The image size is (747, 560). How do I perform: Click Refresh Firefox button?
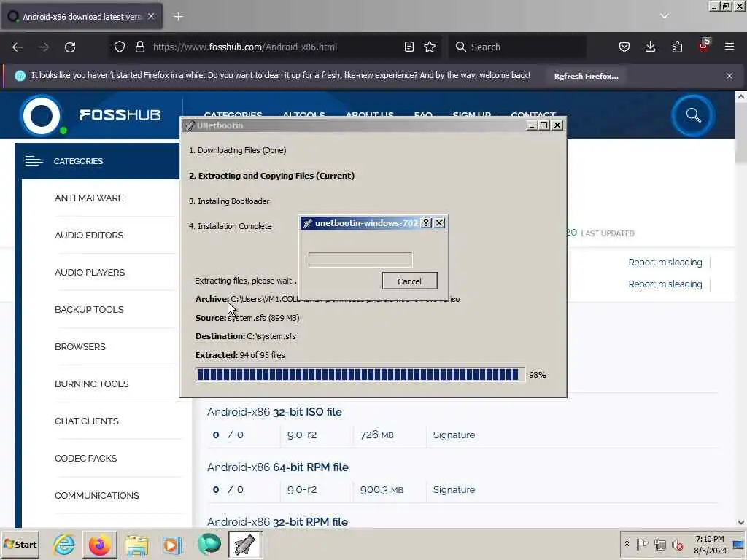coord(586,76)
